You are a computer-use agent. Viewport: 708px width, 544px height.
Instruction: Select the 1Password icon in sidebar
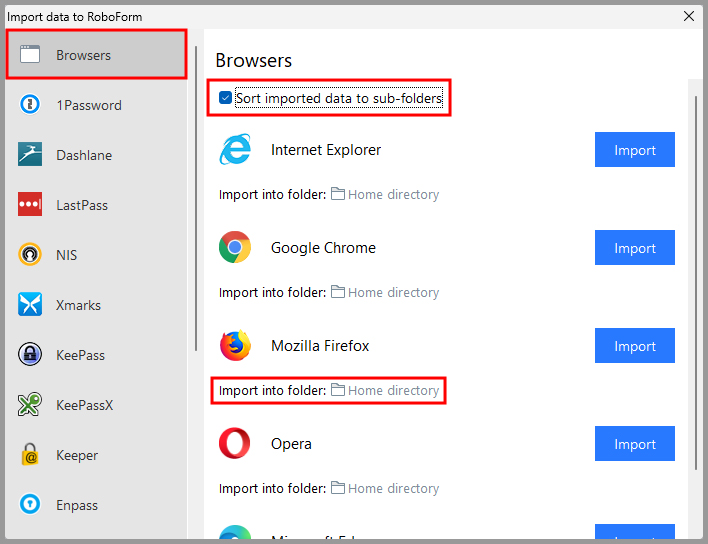(x=30, y=105)
